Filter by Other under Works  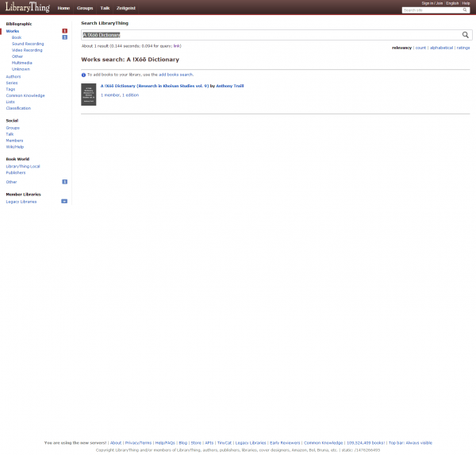pos(17,56)
